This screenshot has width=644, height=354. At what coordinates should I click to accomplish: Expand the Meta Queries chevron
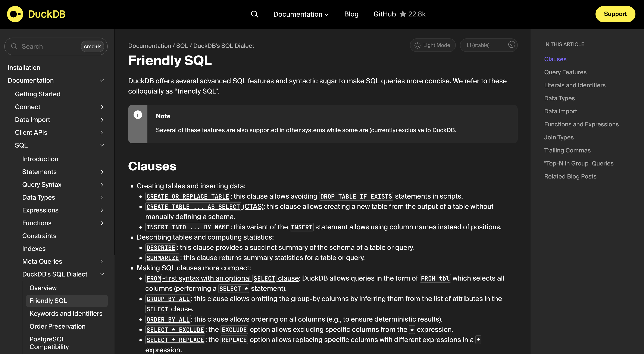tap(102, 262)
